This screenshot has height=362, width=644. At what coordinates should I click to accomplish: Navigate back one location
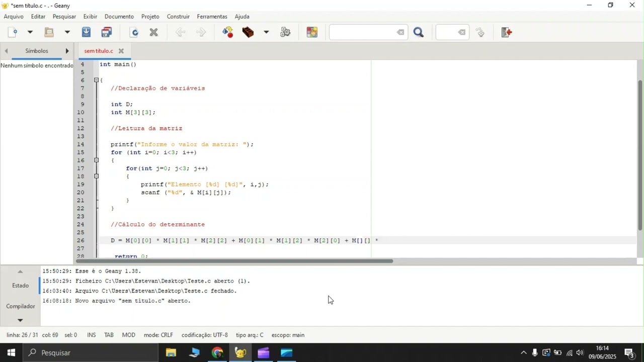[x=180, y=32]
